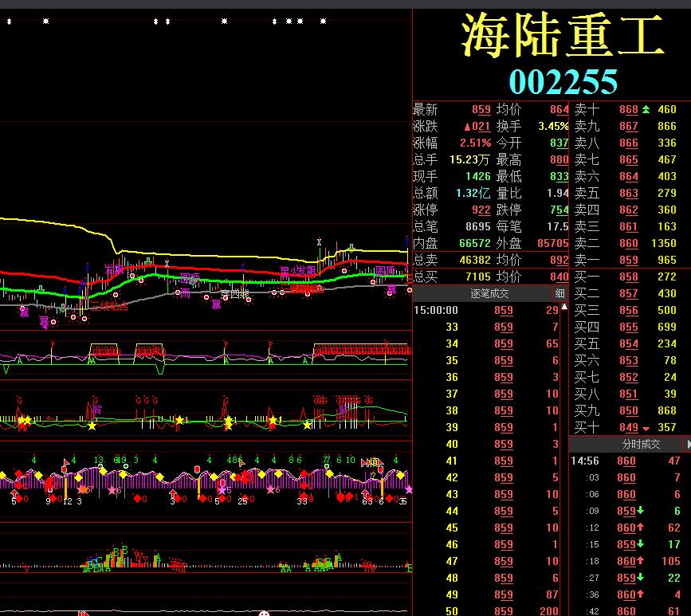Select the 买三 bid row at 856
691x616 pixels.
[x=630, y=310]
